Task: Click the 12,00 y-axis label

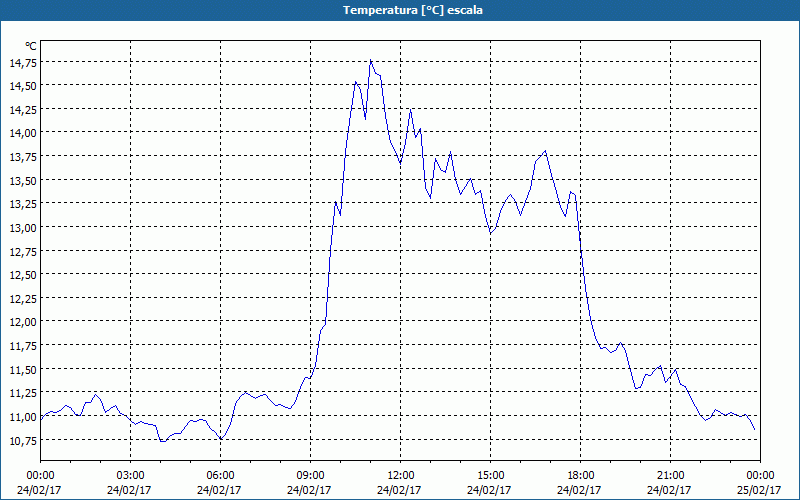Action: [x=23, y=322]
